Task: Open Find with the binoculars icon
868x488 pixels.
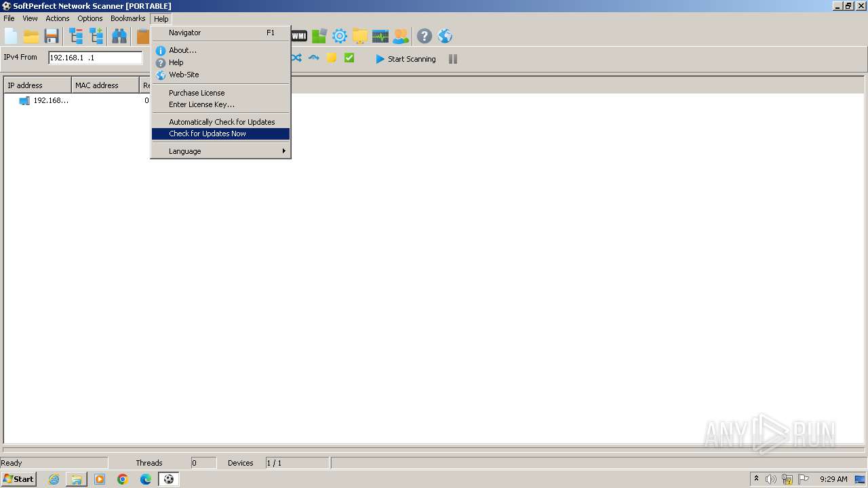Action: click(119, 36)
